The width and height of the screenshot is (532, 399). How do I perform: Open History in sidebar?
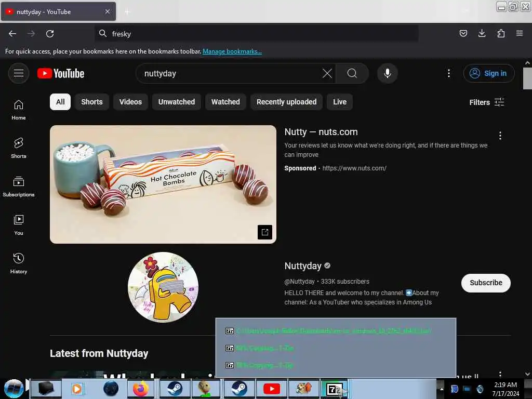coord(19,263)
